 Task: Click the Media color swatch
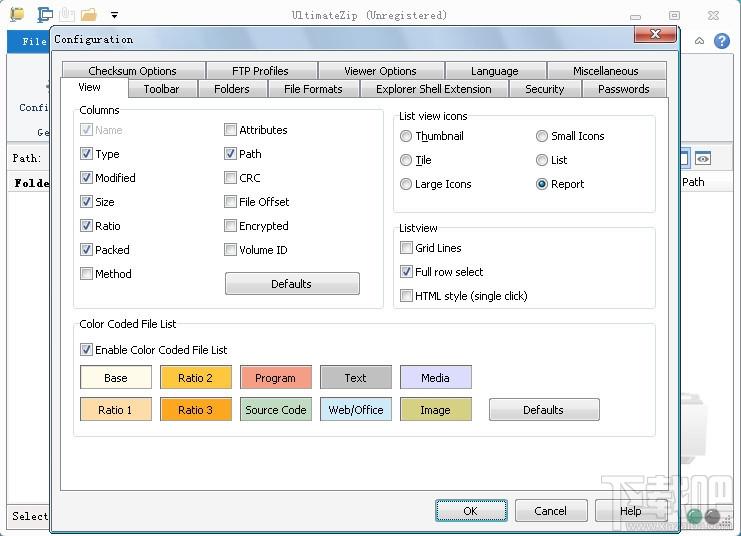tap(436, 378)
